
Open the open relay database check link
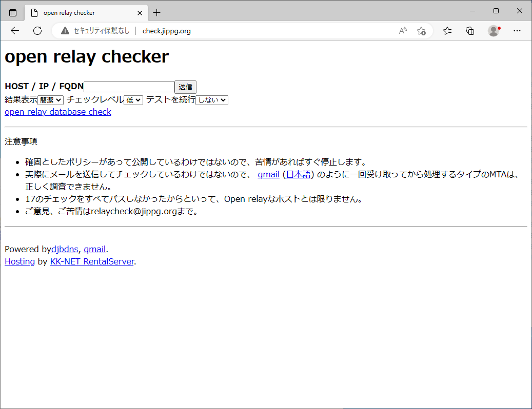pos(58,112)
